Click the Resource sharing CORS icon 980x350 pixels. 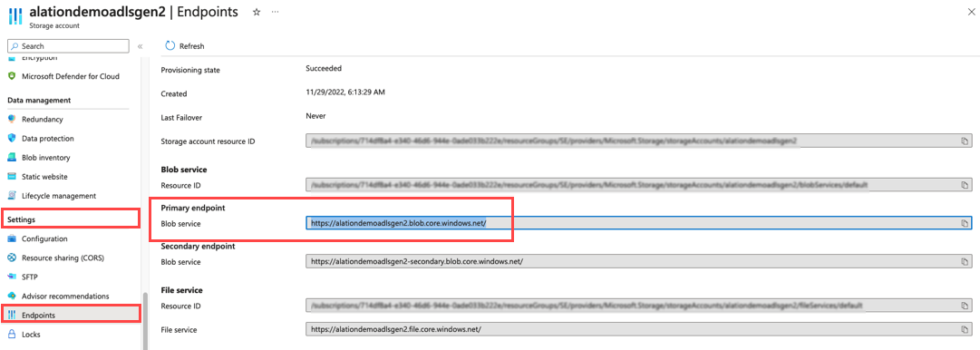pyautogui.click(x=11, y=258)
